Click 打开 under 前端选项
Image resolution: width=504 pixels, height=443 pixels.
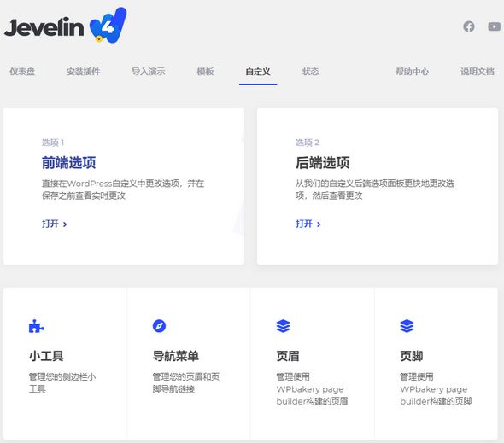(x=50, y=224)
